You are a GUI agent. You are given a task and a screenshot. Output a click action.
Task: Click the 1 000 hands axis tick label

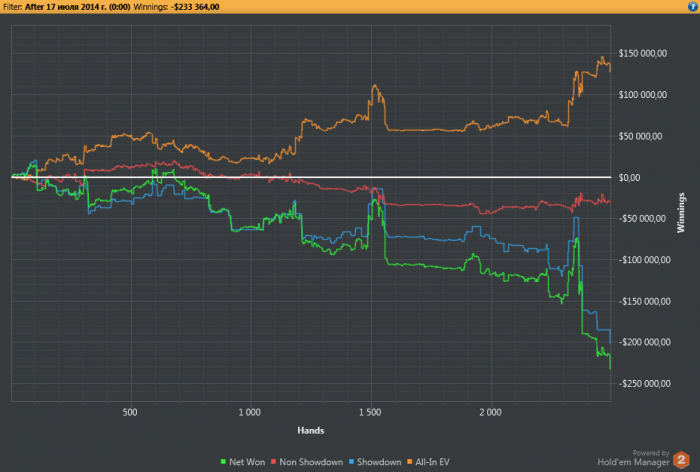pos(250,412)
